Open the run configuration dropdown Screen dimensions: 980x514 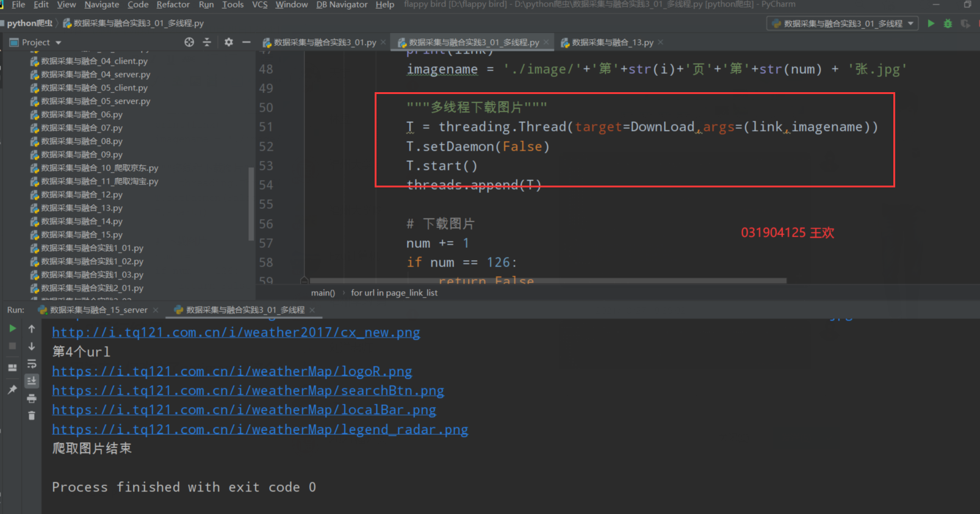click(843, 24)
